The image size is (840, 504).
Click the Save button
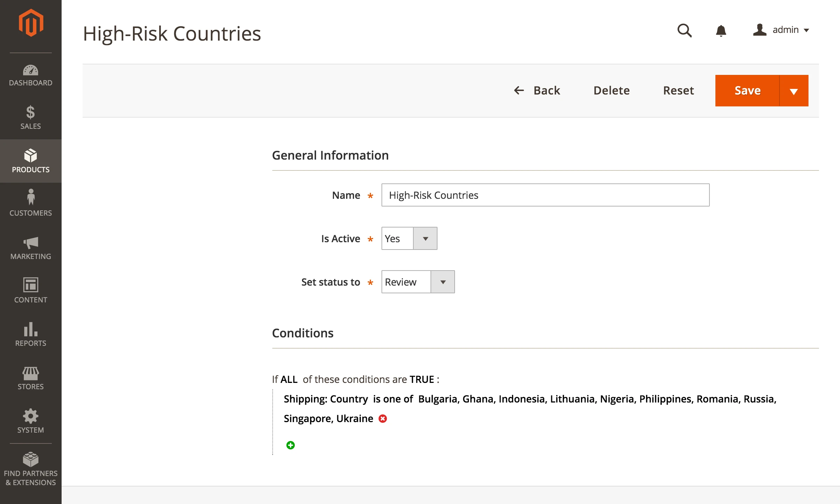pyautogui.click(x=748, y=90)
